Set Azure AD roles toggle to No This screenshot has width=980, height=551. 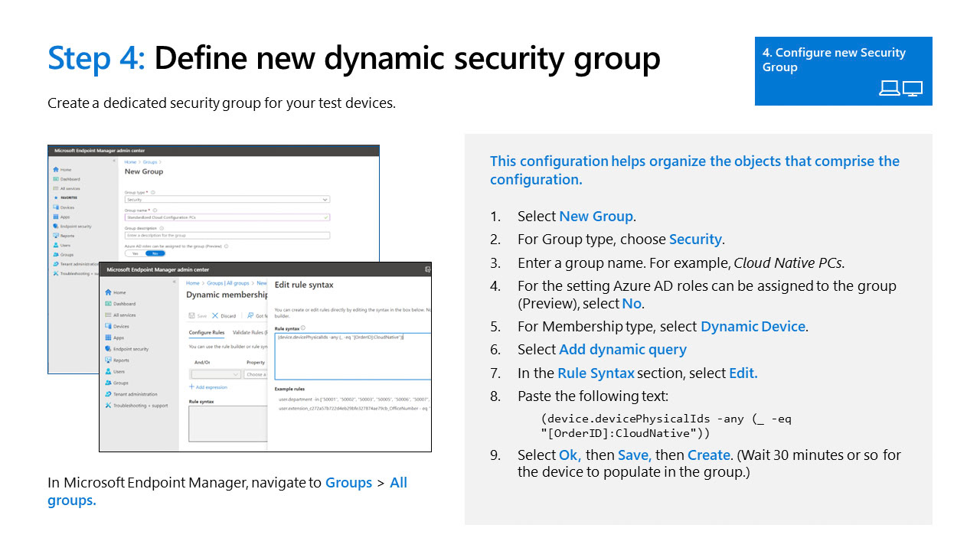click(x=155, y=253)
